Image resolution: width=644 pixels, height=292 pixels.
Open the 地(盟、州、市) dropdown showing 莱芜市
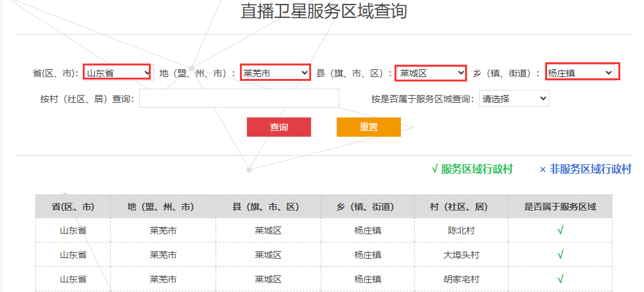[275, 73]
